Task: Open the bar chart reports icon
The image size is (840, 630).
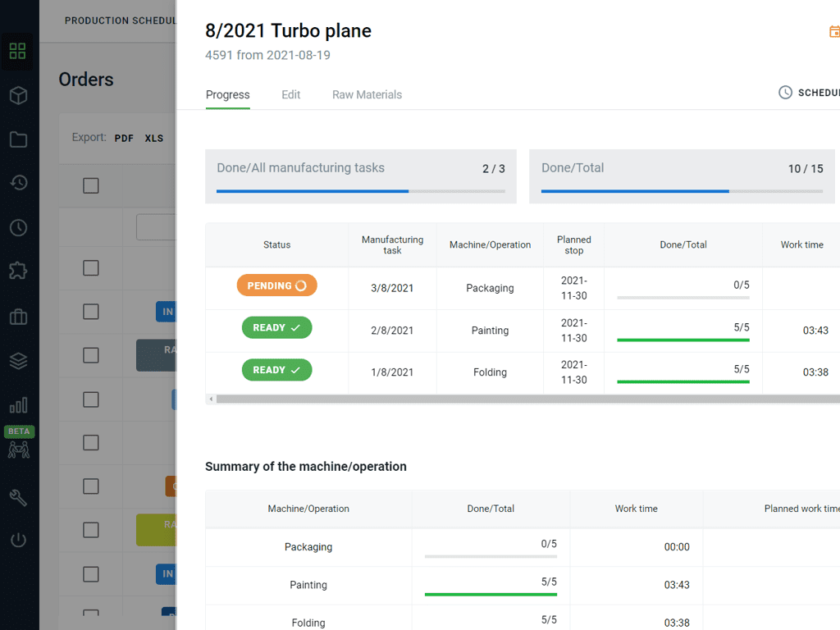Action: [x=18, y=405]
